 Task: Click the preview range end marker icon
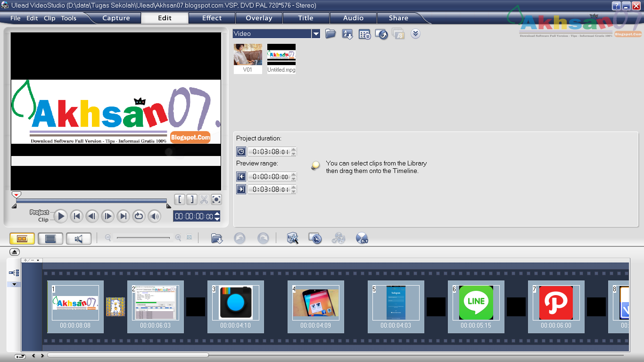point(241,189)
